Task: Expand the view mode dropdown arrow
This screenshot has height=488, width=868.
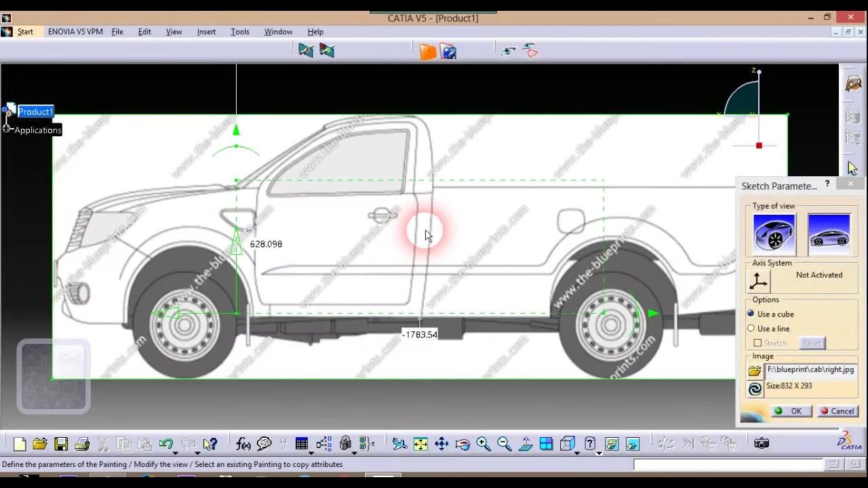Action: point(599,453)
